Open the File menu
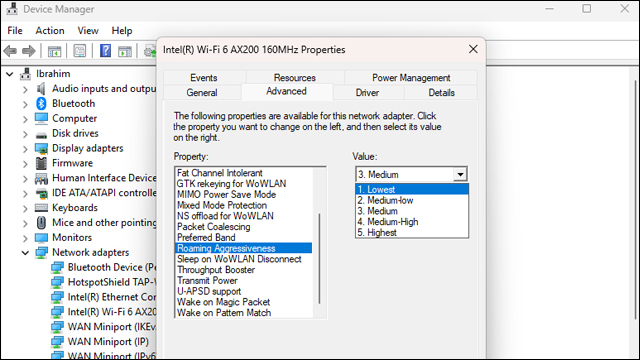The height and width of the screenshot is (360, 640). tap(15, 31)
